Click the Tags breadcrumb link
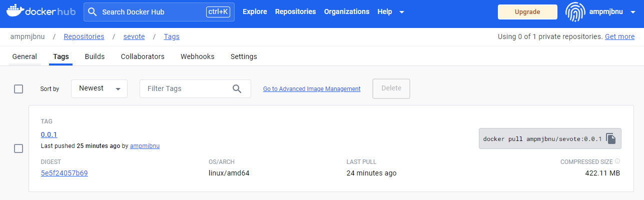644x200 pixels. click(x=172, y=36)
